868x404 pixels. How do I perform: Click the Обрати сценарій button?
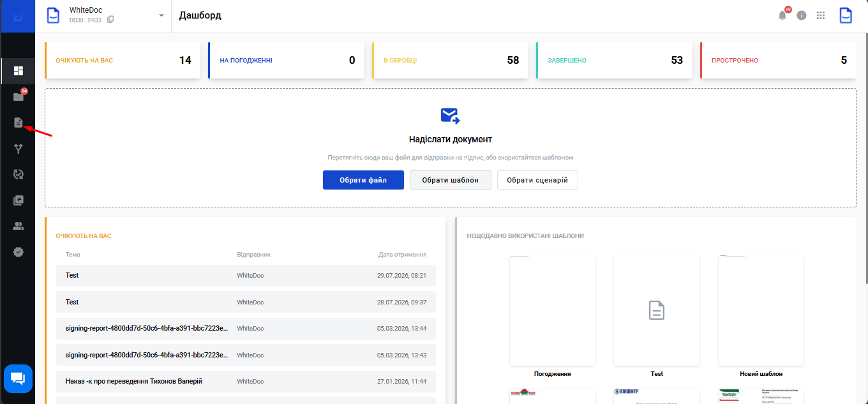coord(537,180)
